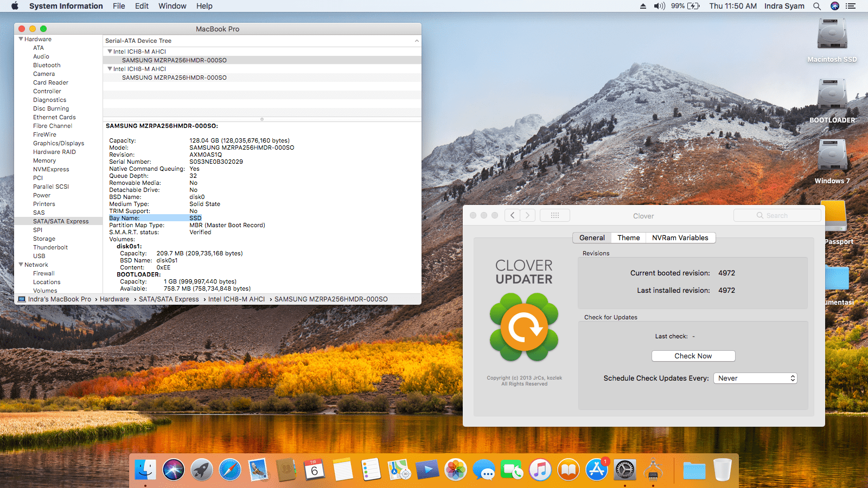Viewport: 868px width, 488px height.
Task: Collapse the Hardware section in sidebar
Action: (21, 39)
